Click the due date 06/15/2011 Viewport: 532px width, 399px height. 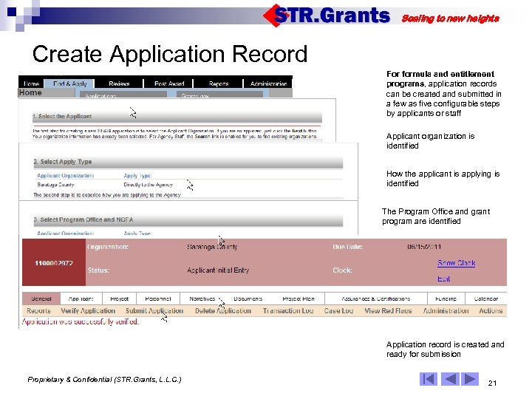424,247
